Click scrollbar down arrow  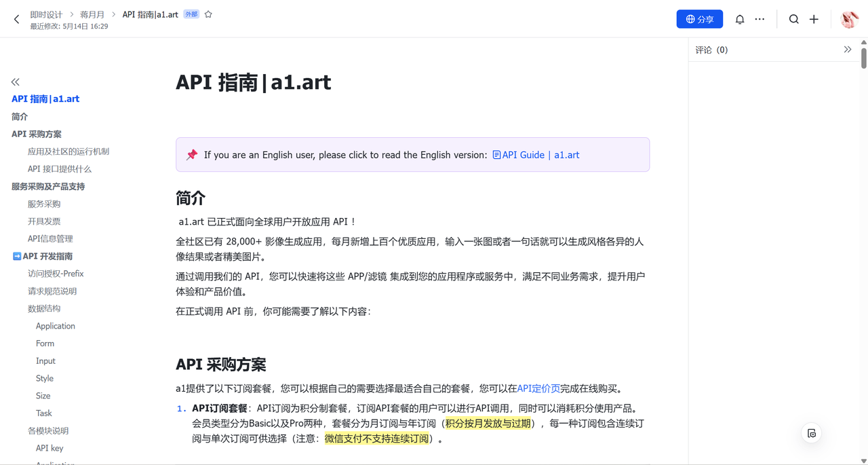pos(864,460)
